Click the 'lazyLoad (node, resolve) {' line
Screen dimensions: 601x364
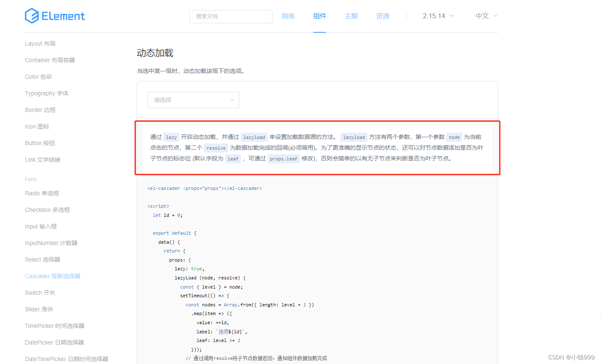tap(210, 278)
